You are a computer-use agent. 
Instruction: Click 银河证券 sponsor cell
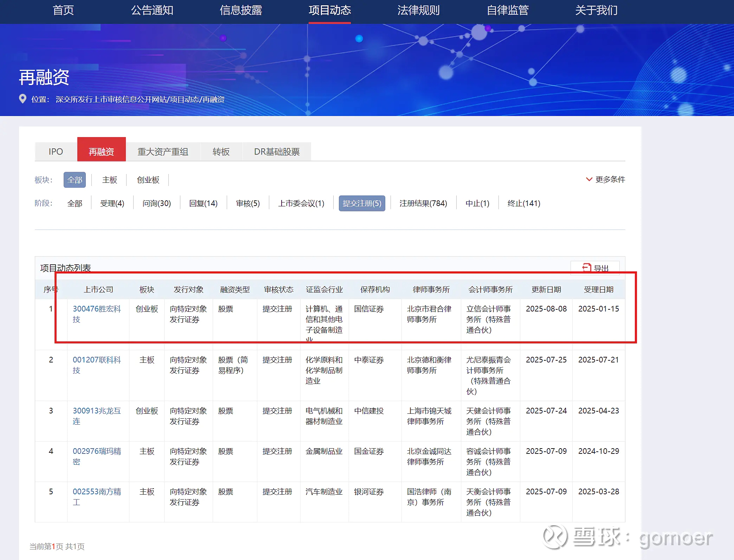[369, 491]
